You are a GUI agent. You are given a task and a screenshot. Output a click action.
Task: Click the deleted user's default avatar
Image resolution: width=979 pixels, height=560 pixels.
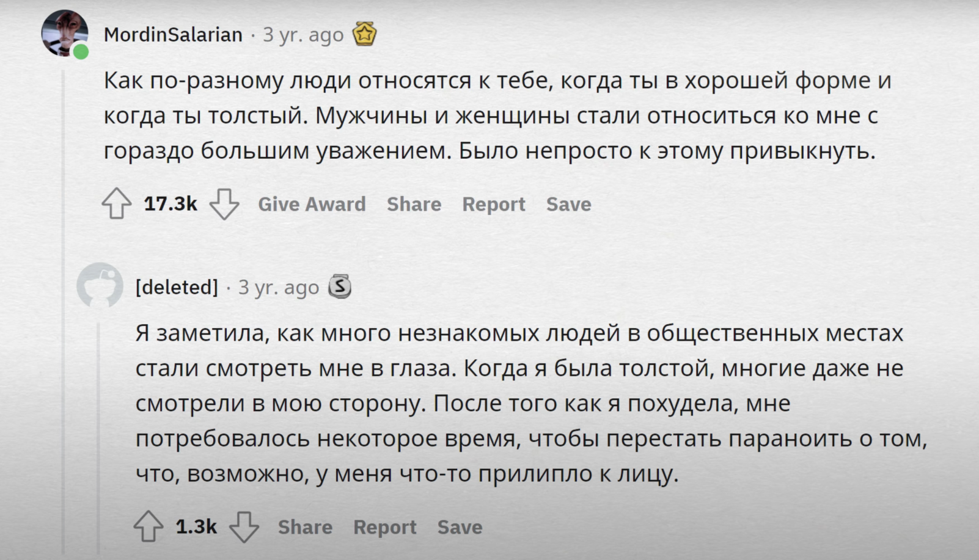(100, 285)
